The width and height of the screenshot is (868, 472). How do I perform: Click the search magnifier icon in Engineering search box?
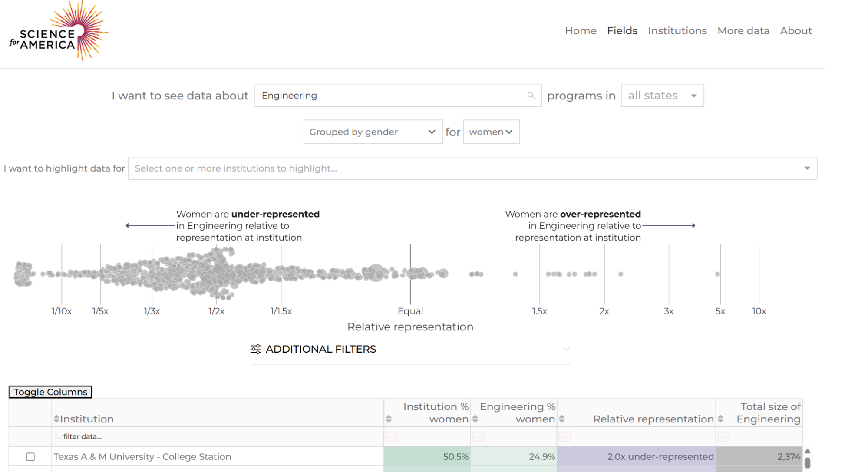click(531, 95)
